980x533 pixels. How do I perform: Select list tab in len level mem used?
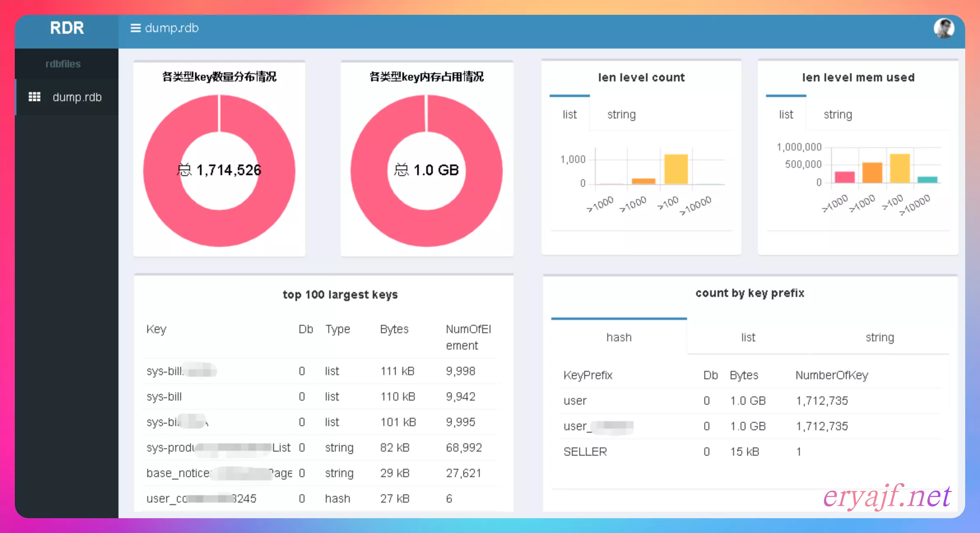coord(786,114)
